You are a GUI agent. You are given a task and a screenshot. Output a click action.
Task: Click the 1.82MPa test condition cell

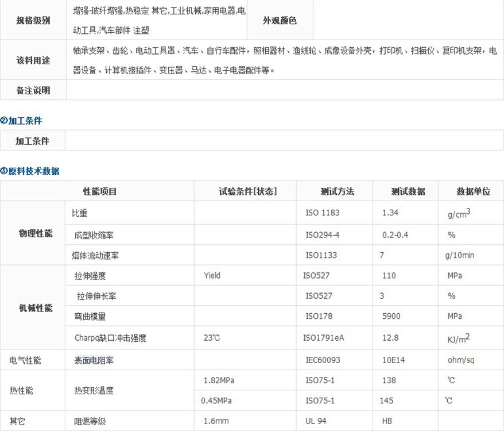pyautogui.click(x=219, y=380)
